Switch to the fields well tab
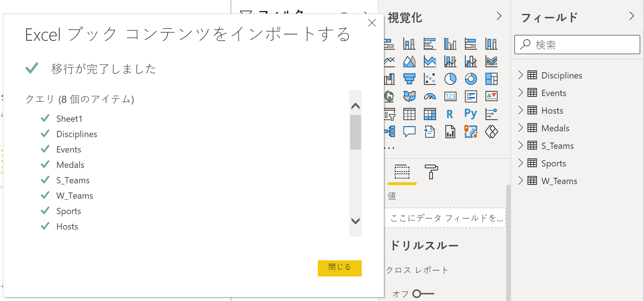The image size is (644, 301). pyautogui.click(x=402, y=172)
